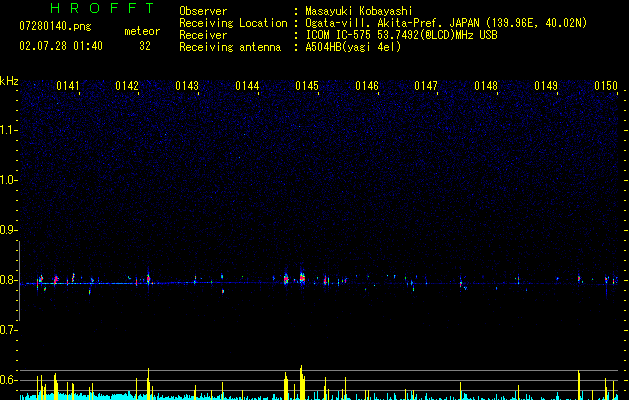Click the 0143 time marker
The width and height of the screenshot is (629, 400).
point(187,86)
